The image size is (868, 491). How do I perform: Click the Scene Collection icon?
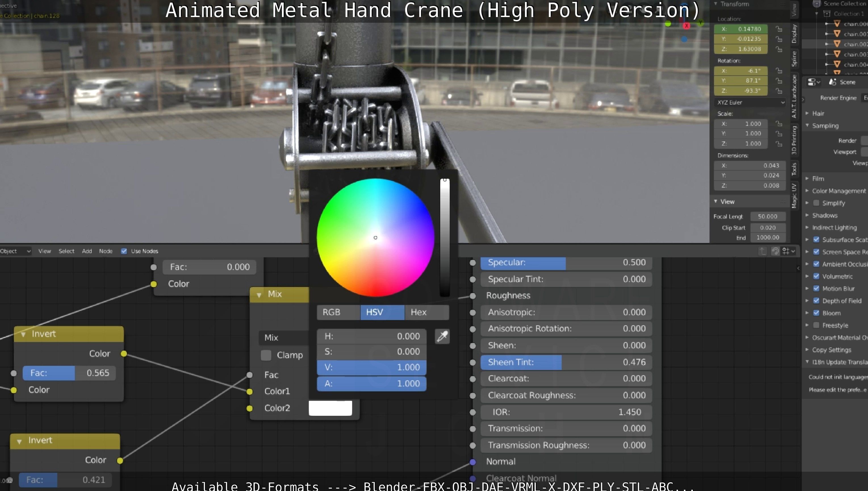tap(816, 4)
